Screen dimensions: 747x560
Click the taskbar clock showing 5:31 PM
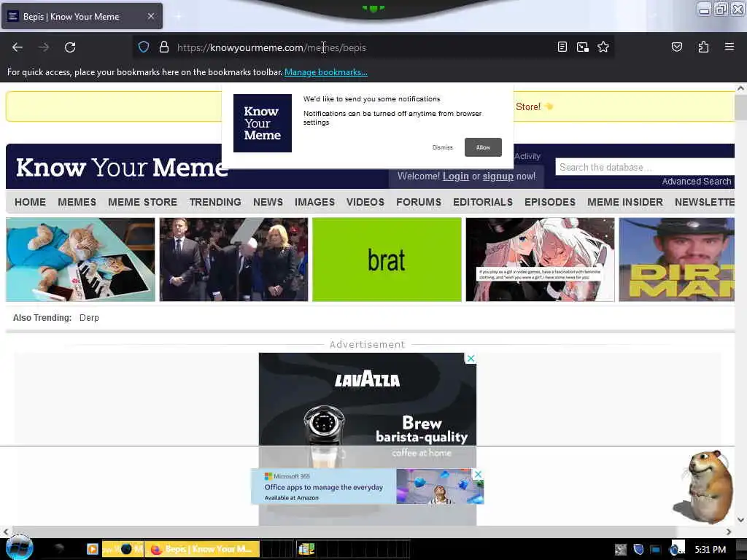(x=710, y=550)
